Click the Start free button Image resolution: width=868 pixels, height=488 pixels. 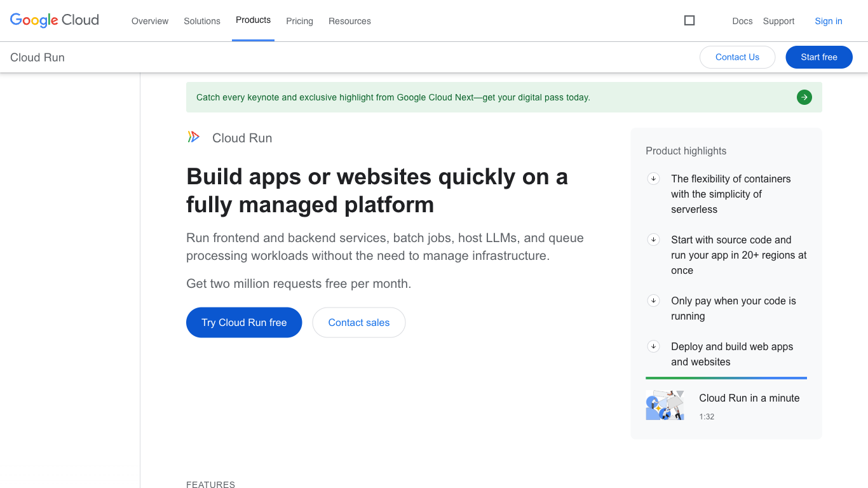pyautogui.click(x=819, y=57)
